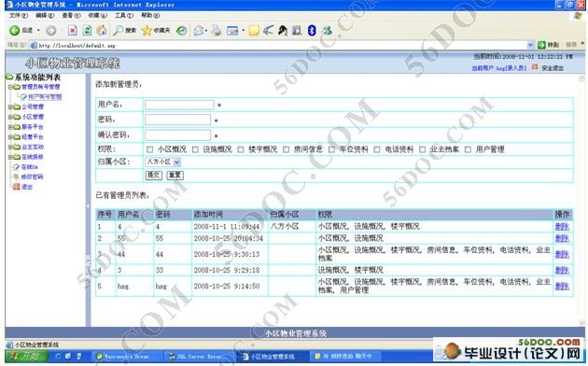Open the 工具(T) menu
The image size is (588, 366).
[x=124, y=15]
